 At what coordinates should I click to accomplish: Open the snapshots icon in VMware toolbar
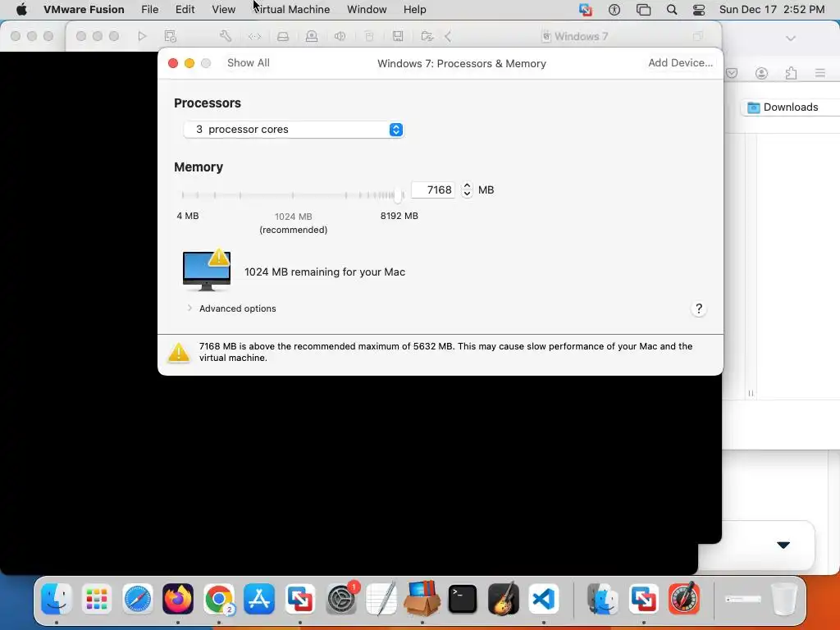tap(171, 36)
